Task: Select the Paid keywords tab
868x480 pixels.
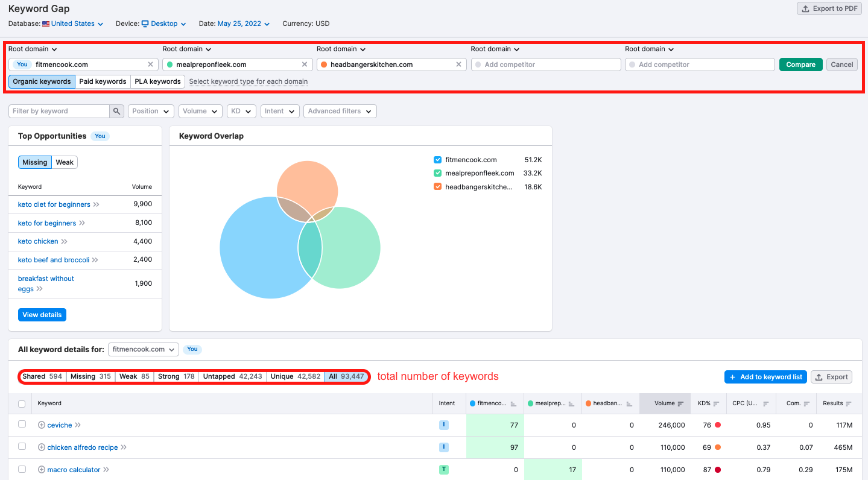Action: click(x=103, y=81)
